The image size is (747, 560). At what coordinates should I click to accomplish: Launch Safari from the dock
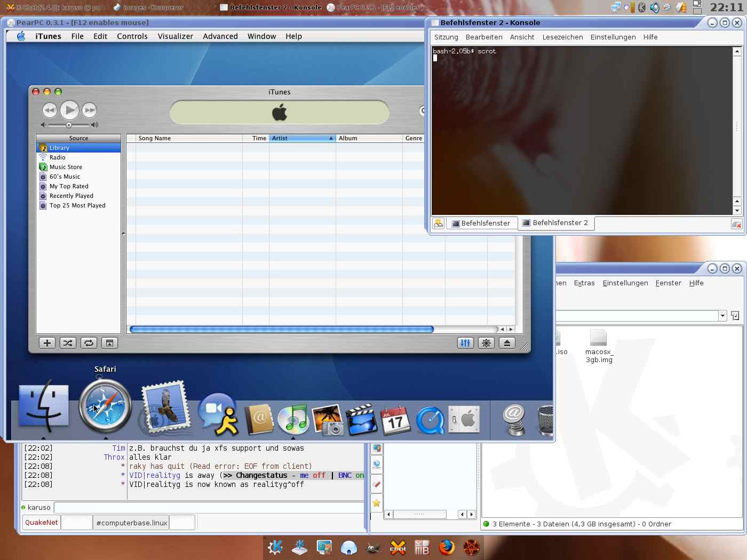tap(105, 407)
